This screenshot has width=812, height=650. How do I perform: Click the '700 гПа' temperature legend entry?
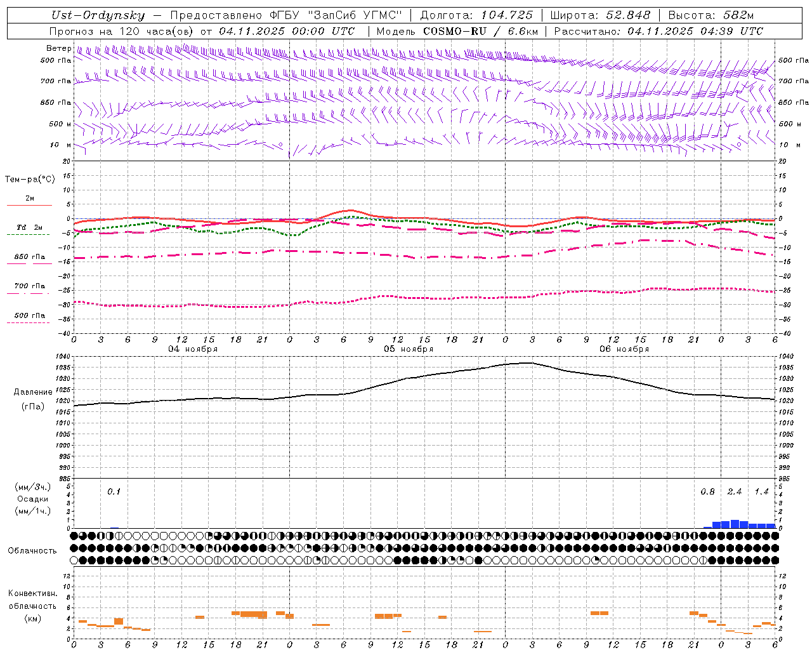pos(30,286)
